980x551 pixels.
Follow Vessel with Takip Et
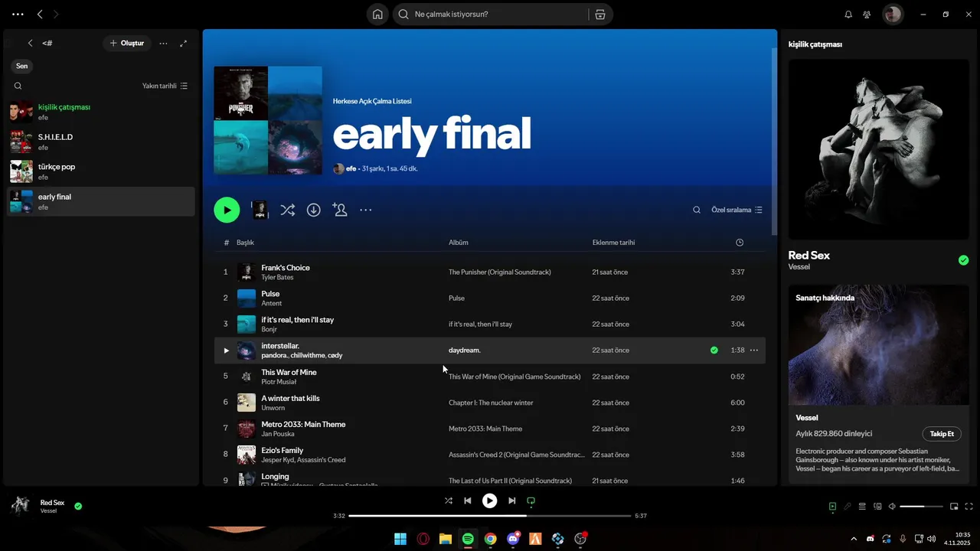pos(942,434)
